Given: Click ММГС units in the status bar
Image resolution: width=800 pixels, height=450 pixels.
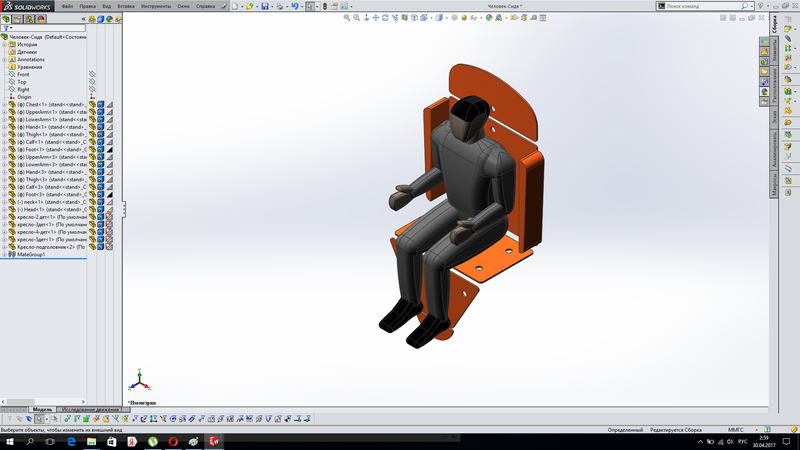Looking at the screenshot, I should pyautogui.click(x=735, y=429).
